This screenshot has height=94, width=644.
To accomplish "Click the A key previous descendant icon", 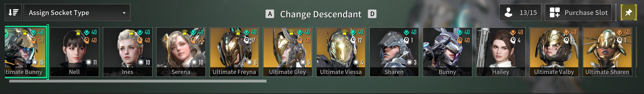I will tap(270, 14).
